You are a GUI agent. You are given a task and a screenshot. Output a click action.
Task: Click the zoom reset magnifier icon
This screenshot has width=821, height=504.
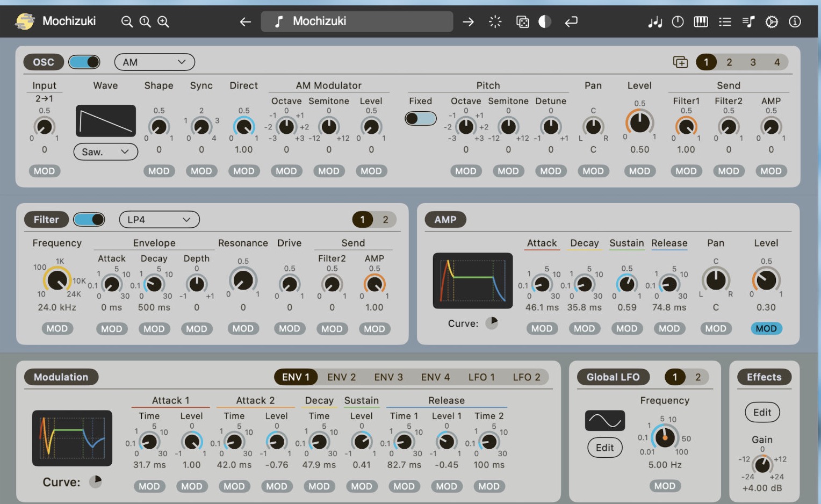tap(145, 21)
